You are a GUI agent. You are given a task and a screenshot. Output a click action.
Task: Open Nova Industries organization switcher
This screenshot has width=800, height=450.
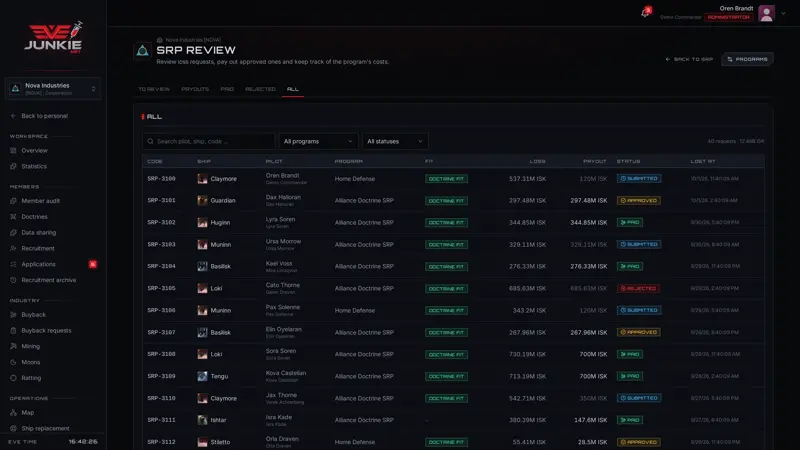53,89
